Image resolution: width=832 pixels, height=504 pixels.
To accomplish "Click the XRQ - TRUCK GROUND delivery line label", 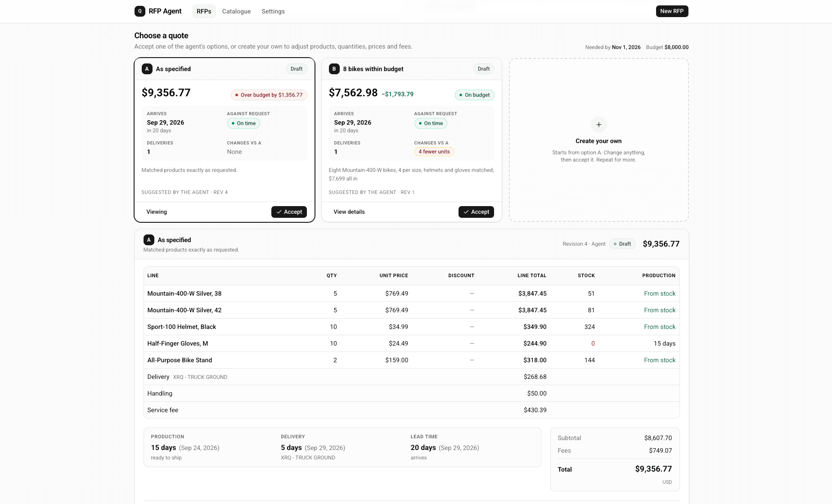I will click(x=200, y=377).
